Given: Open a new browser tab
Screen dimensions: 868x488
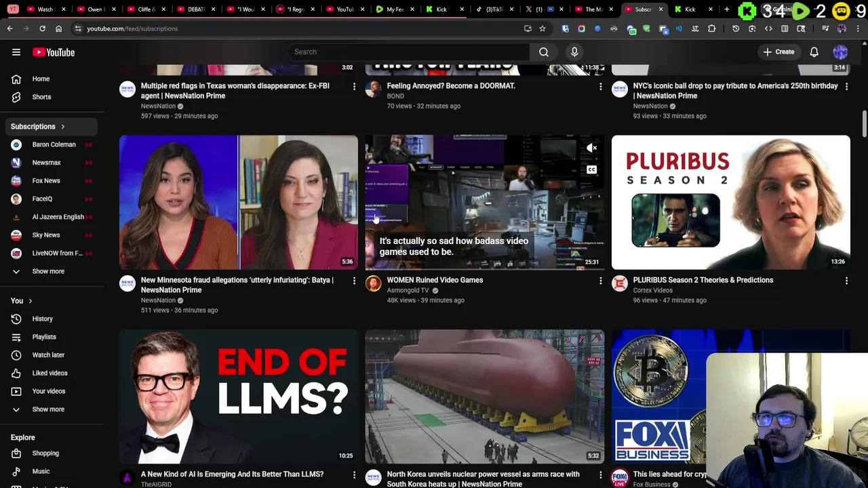Looking at the screenshot, I should 727,9.
